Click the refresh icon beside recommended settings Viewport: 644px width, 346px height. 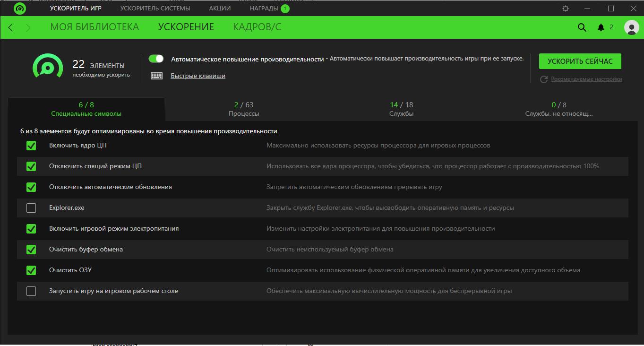[544, 79]
